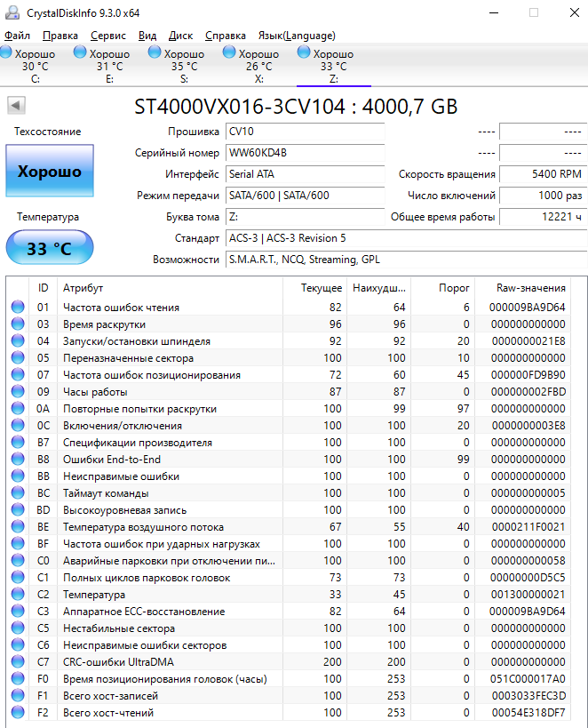The height and width of the screenshot is (728, 588).
Task: Click the serial number WW60KD4B field
Action: click(305, 153)
